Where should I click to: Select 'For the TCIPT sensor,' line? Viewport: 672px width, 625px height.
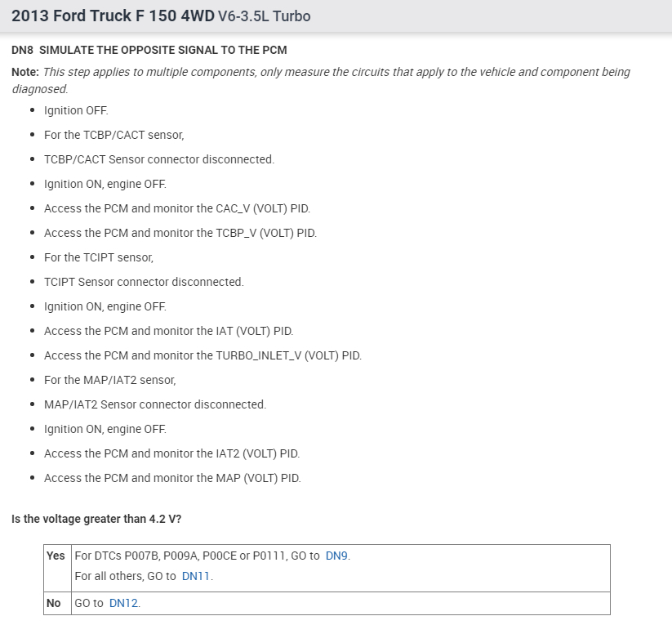(x=99, y=257)
